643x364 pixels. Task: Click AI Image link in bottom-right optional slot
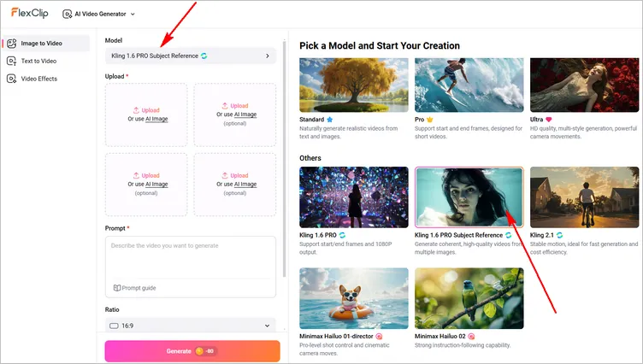(245, 184)
